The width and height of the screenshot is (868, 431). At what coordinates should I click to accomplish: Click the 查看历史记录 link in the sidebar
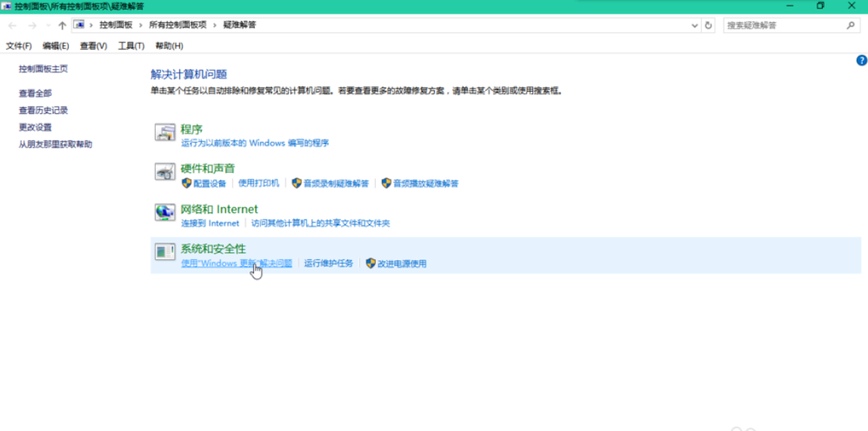[x=43, y=110]
